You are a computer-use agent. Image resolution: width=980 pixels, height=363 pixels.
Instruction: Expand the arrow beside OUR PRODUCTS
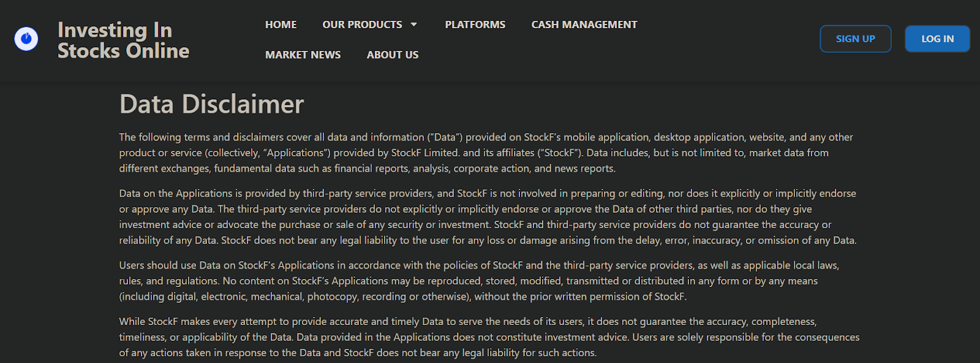pyautogui.click(x=414, y=25)
